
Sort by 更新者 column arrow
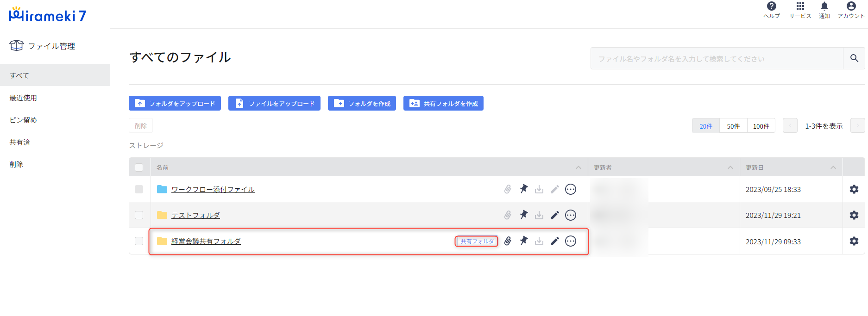tap(730, 167)
